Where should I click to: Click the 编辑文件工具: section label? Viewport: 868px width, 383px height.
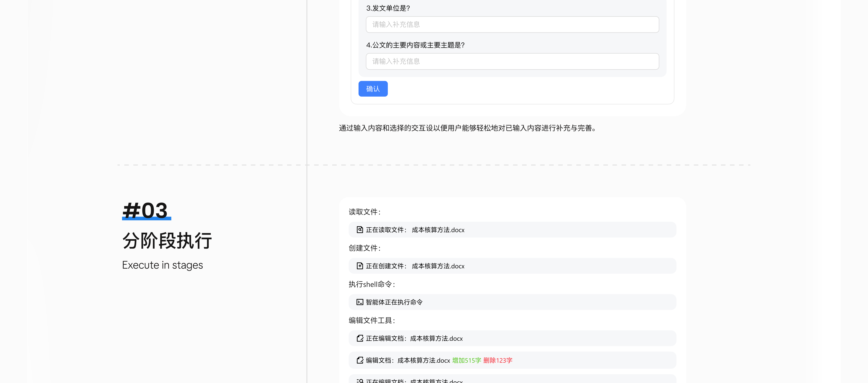point(372,320)
